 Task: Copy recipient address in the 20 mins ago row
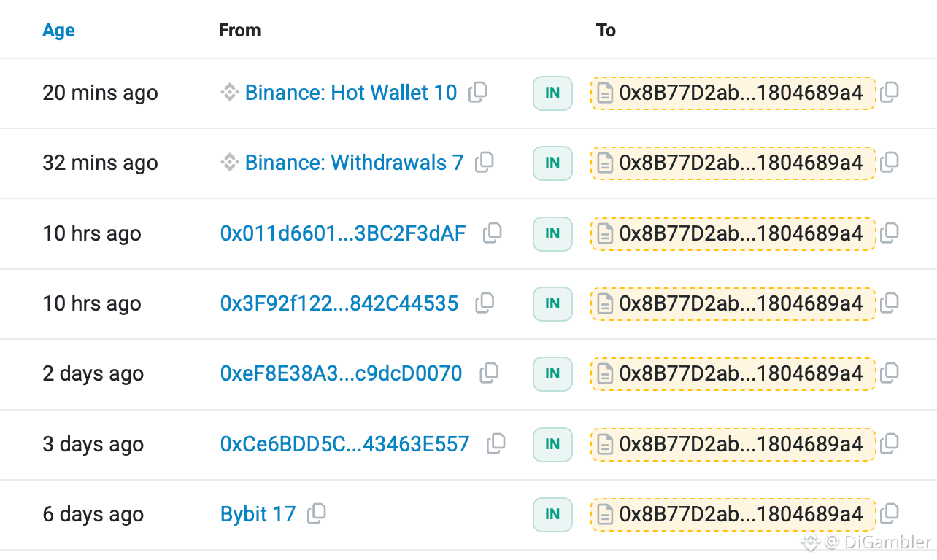pos(889,93)
